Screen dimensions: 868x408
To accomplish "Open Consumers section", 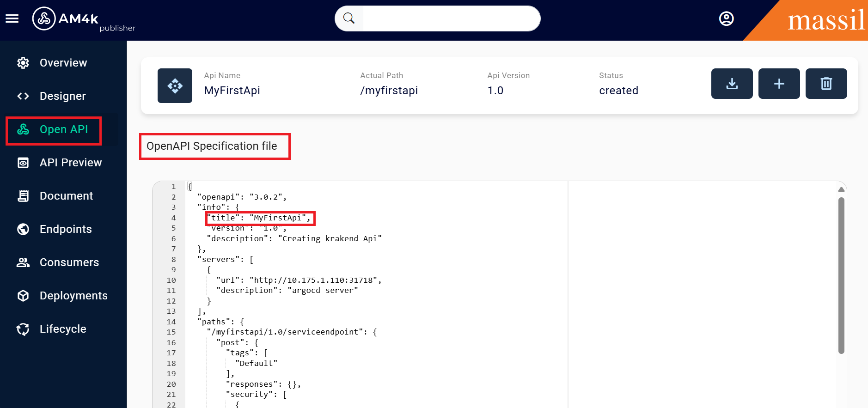I will pyautogui.click(x=69, y=262).
